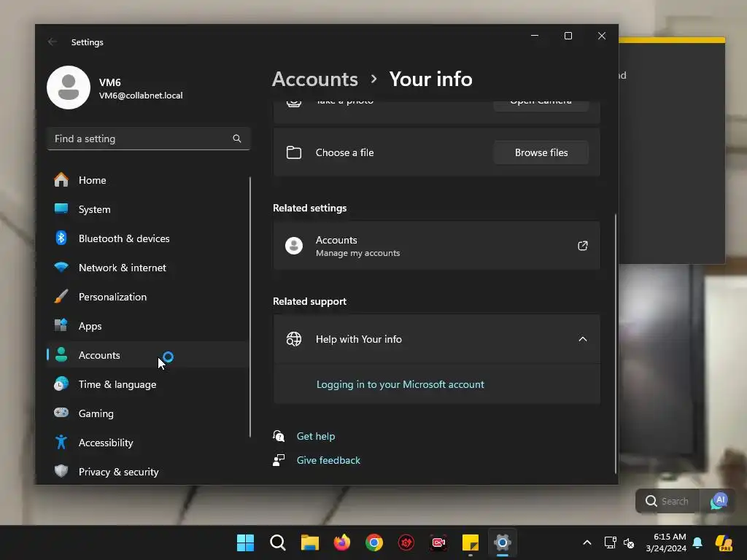Screen dimensions: 747x560
Task: Open Sticky Notes from the taskbar
Action: click(471, 542)
